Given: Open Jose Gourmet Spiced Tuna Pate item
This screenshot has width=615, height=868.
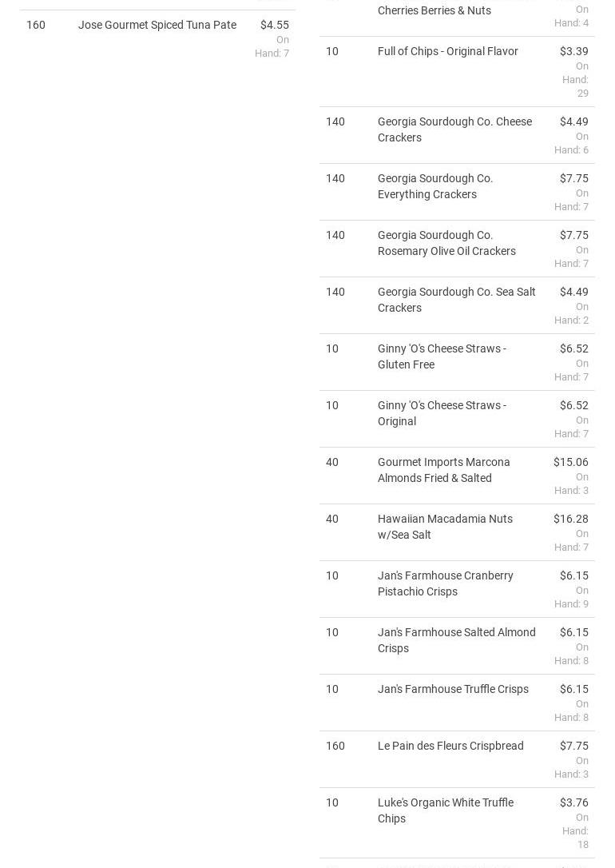Looking at the screenshot, I should 157,25.
